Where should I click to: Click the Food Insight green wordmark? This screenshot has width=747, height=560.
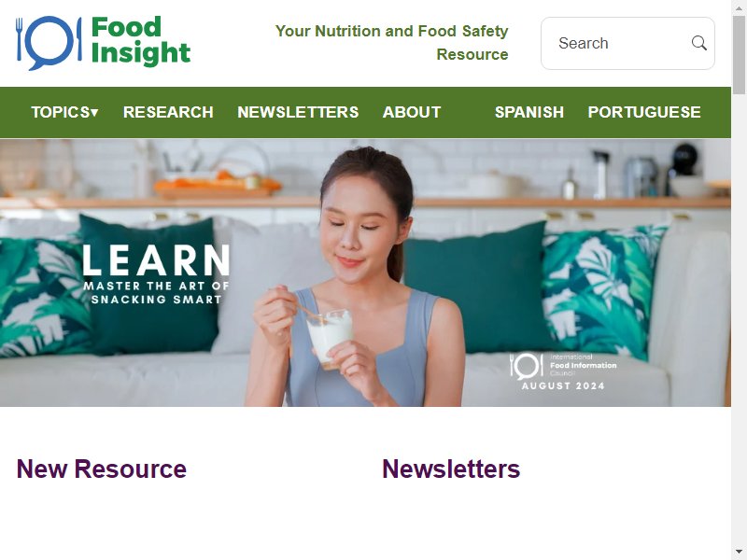pos(141,41)
